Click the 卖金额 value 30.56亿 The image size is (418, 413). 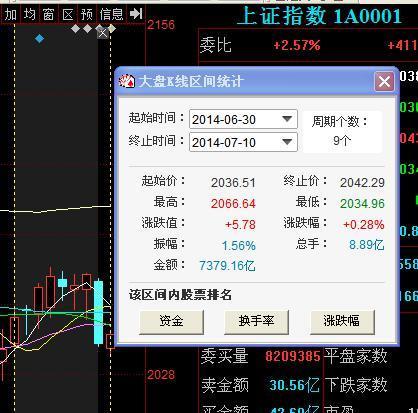[x=294, y=385]
